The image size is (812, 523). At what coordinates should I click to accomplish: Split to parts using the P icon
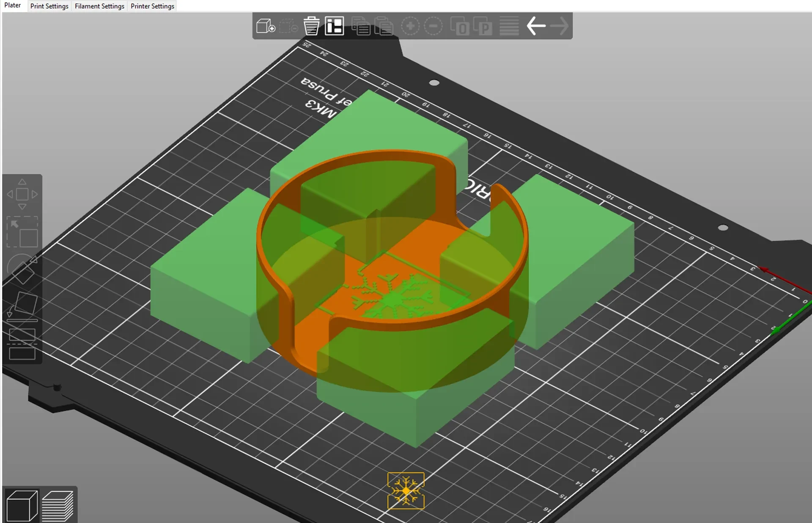pos(483,26)
